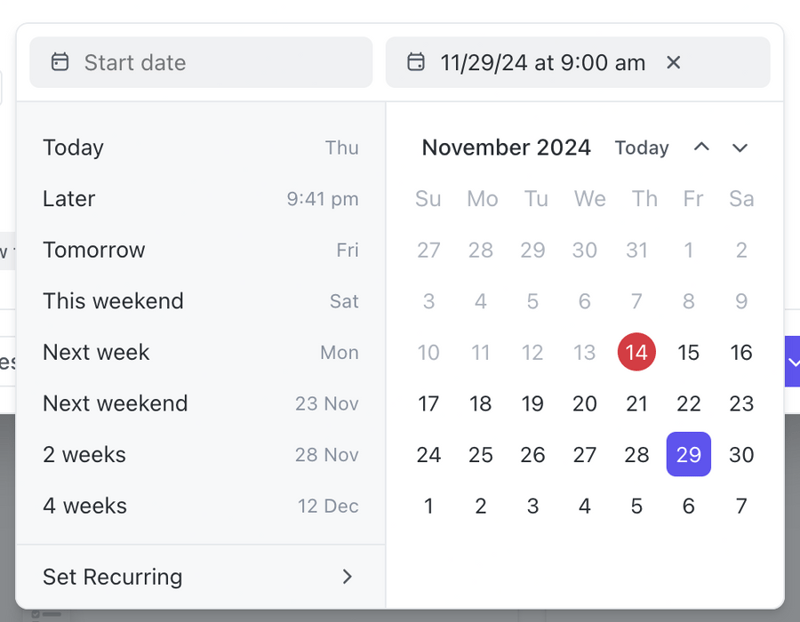
Task: Click the highlighted date 29
Action: pyautogui.click(x=689, y=454)
